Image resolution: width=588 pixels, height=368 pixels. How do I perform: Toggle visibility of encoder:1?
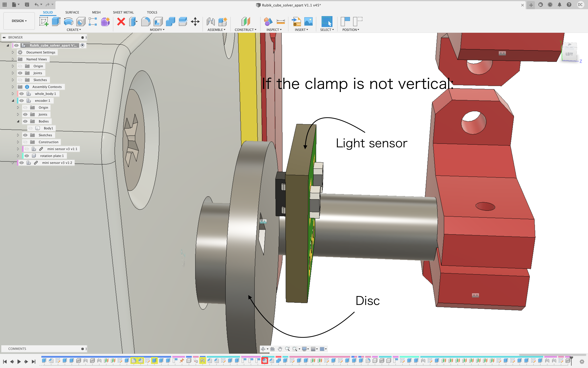coord(22,100)
